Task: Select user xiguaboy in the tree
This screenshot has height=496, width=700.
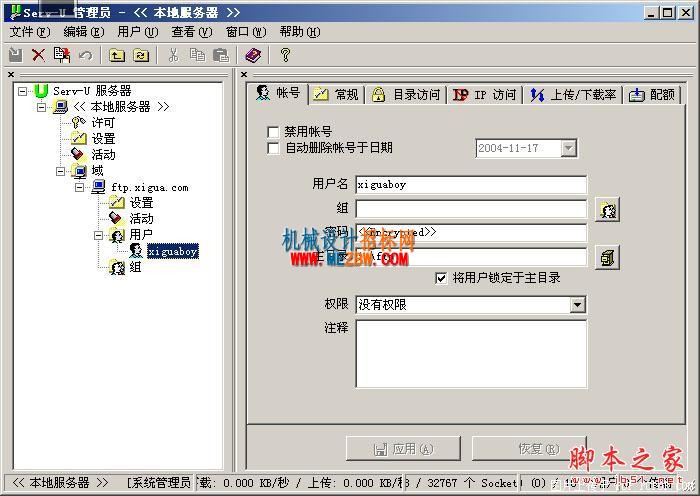Action: (172, 251)
